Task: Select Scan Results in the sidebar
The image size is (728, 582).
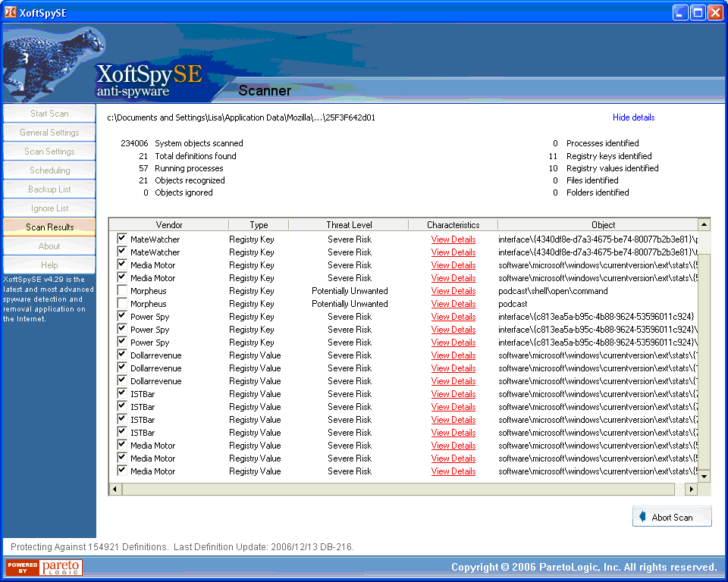Action: [x=49, y=227]
